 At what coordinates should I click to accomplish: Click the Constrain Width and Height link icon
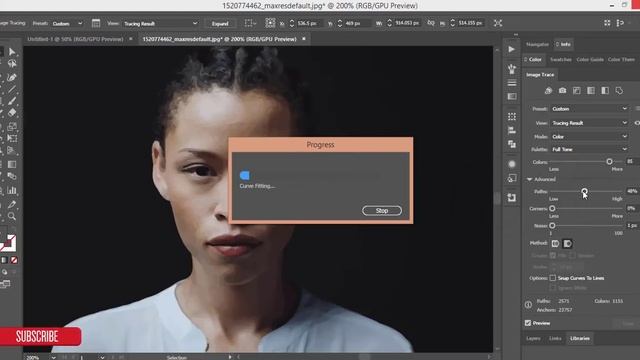(x=431, y=23)
